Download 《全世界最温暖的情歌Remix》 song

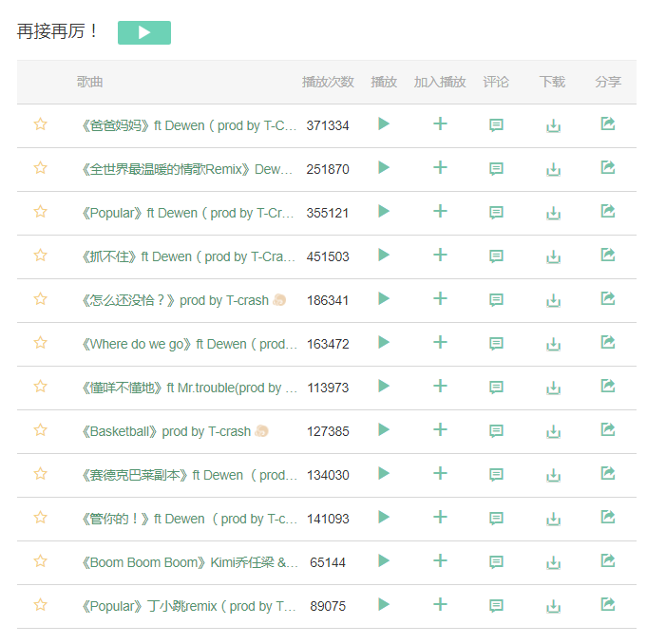pos(553,169)
